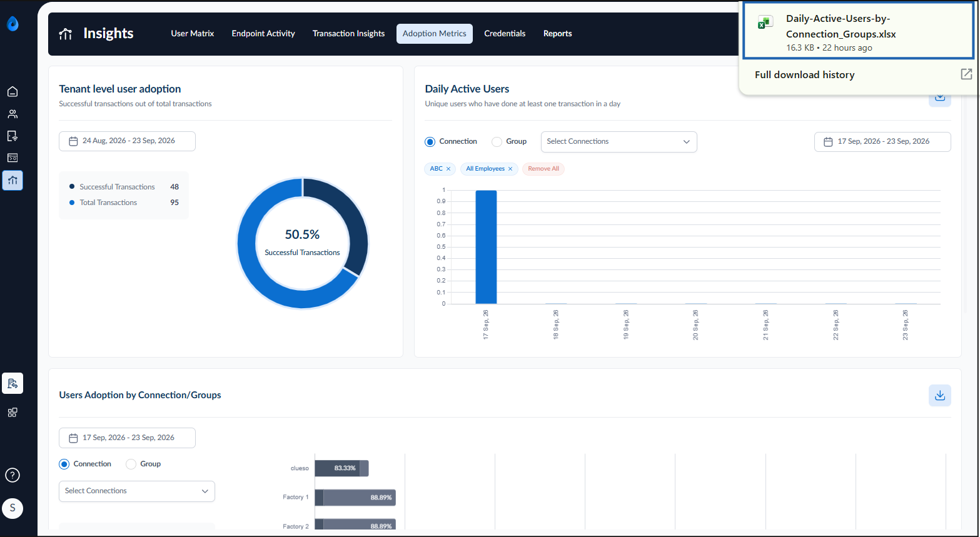Open full download history external icon
This screenshot has width=980, height=537.
(966, 74)
